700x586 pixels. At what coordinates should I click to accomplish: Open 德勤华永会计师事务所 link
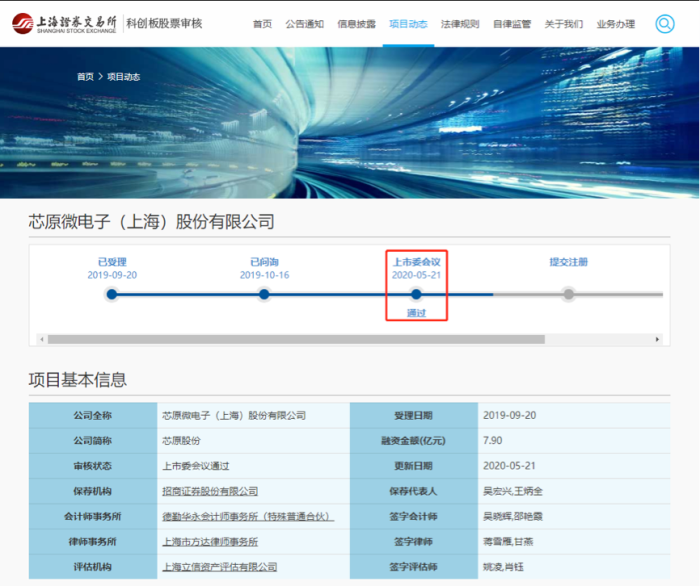point(248,517)
